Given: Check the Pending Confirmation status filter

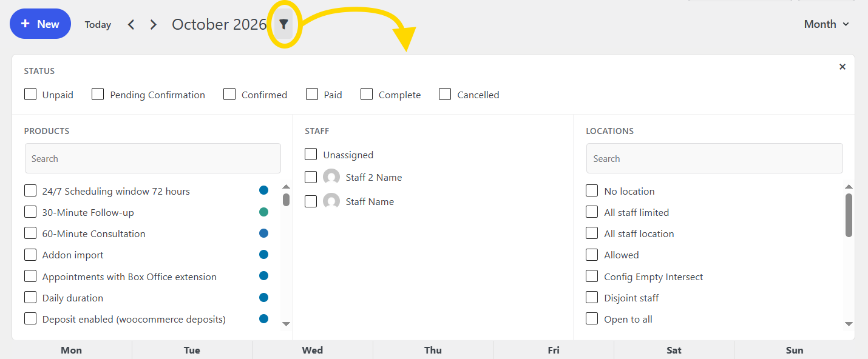Looking at the screenshot, I should [98, 94].
